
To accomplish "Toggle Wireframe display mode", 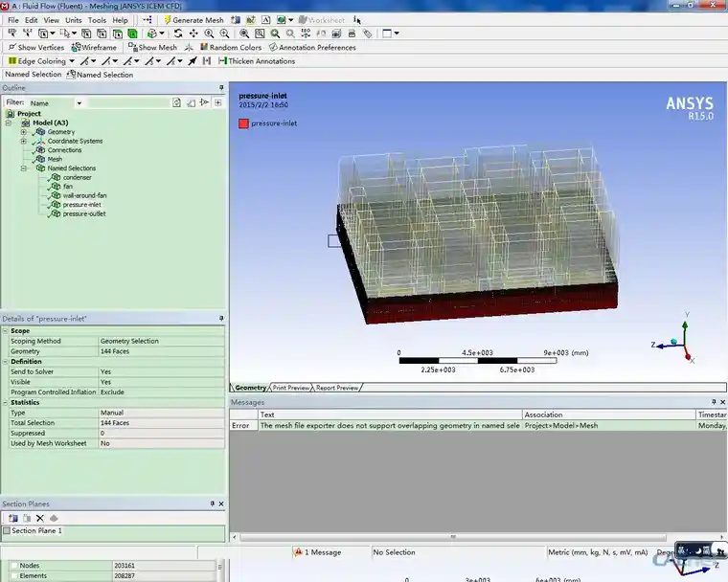I will click(94, 47).
